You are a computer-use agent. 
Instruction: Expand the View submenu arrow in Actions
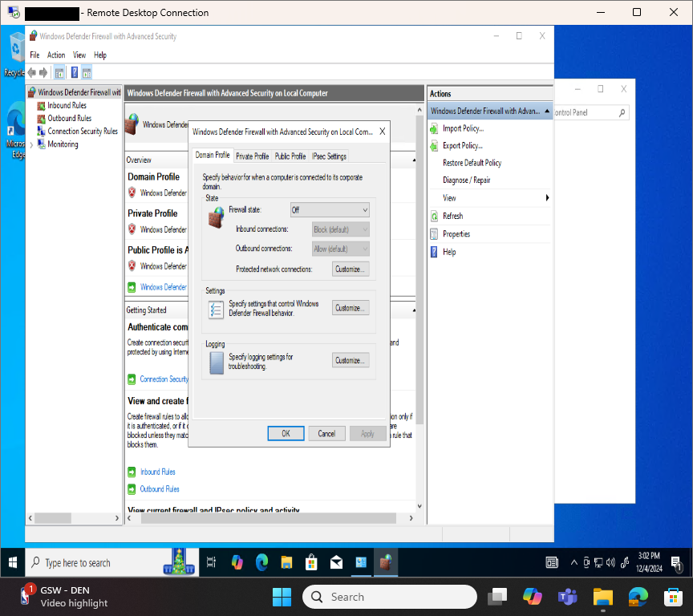[x=547, y=198]
